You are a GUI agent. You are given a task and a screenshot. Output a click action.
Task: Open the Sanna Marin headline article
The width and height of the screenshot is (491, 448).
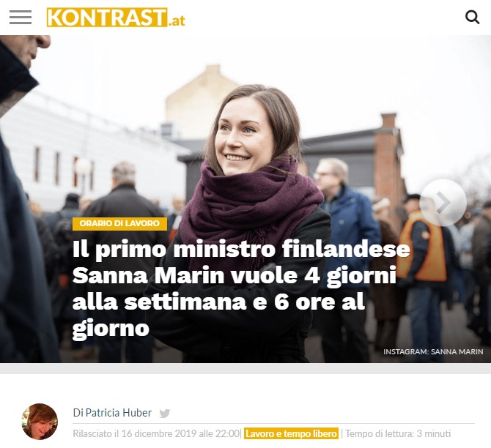pyautogui.click(x=241, y=288)
